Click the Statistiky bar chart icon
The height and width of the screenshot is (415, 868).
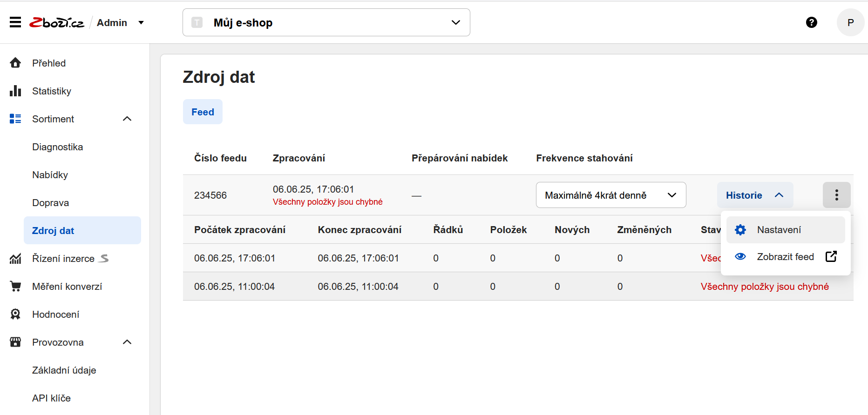tap(15, 91)
